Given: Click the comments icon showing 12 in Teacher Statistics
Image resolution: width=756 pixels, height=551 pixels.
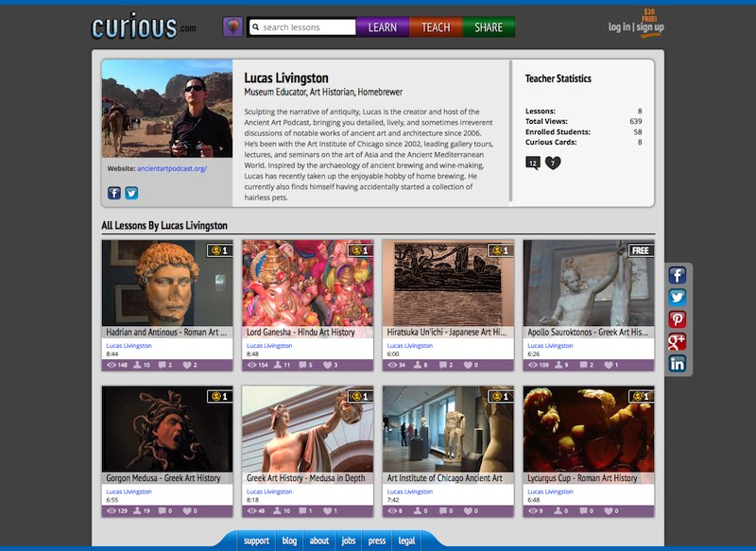Looking at the screenshot, I should [533, 163].
